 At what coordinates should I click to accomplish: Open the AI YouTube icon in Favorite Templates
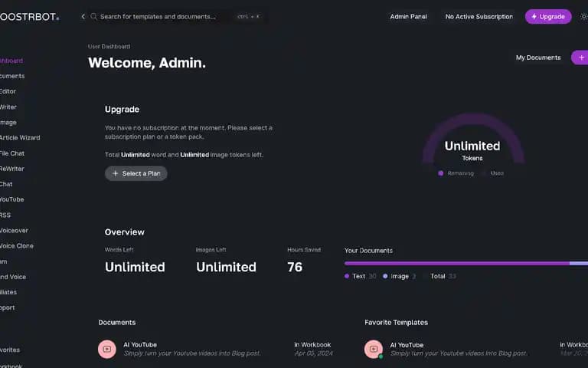tap(373, 349)
